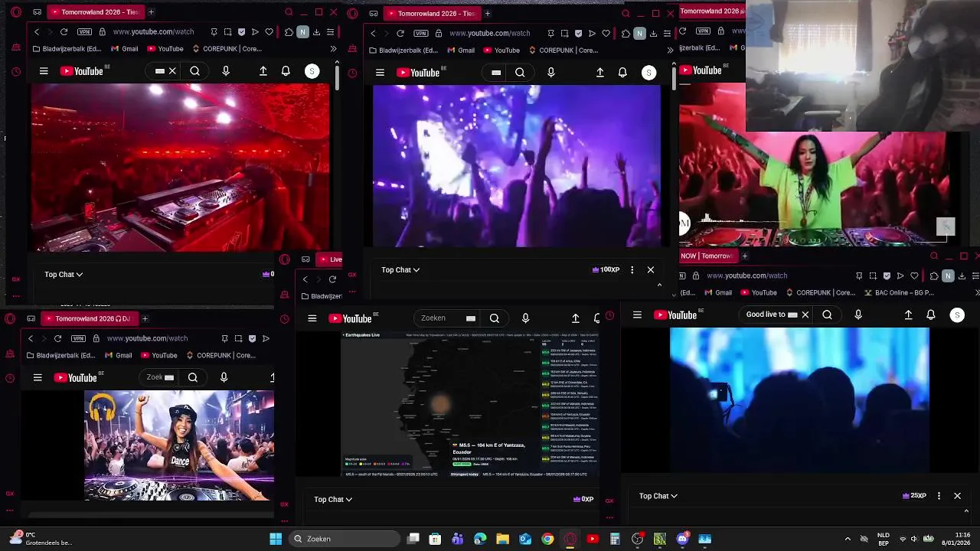Screen dimensions: 980x551
Task: Toggle VPN badge in bottom-left browser window
Action: coord(78,338)
